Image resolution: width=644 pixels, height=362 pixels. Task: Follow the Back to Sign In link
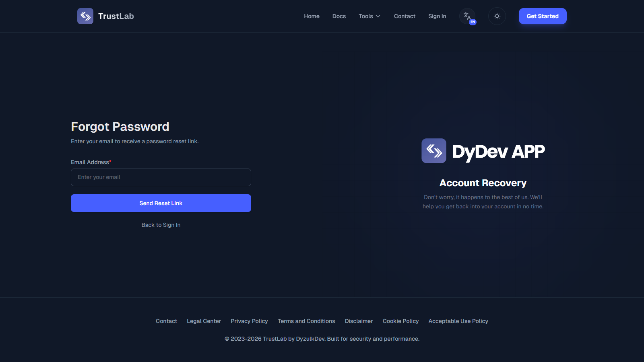[161, 225]
